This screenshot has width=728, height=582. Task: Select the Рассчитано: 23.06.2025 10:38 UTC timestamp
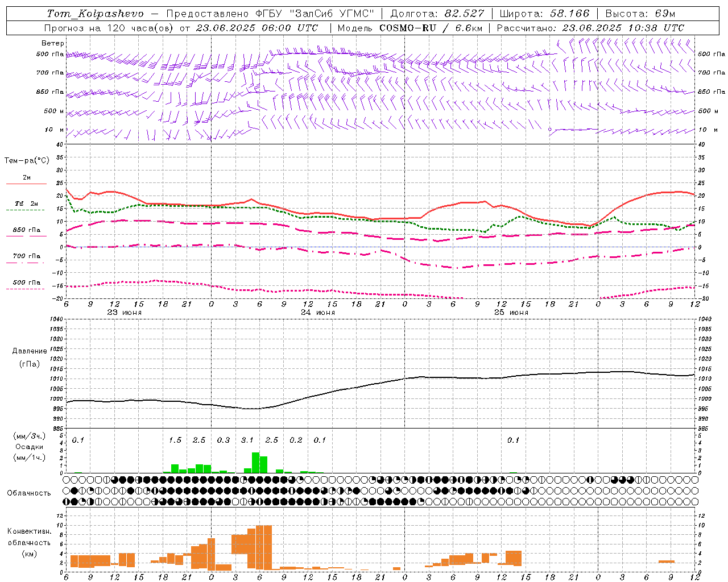pos(590,28)
